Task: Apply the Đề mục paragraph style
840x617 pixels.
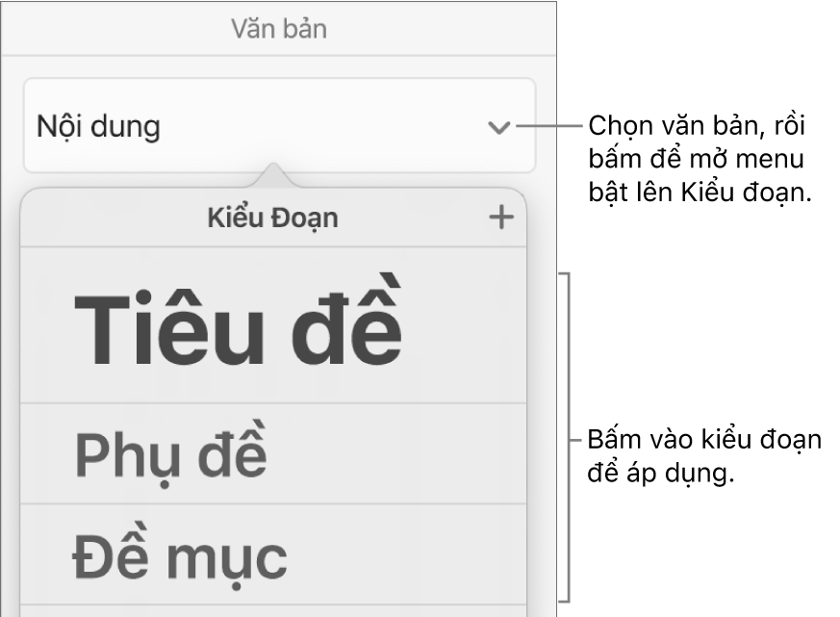Action: point(273,554)
